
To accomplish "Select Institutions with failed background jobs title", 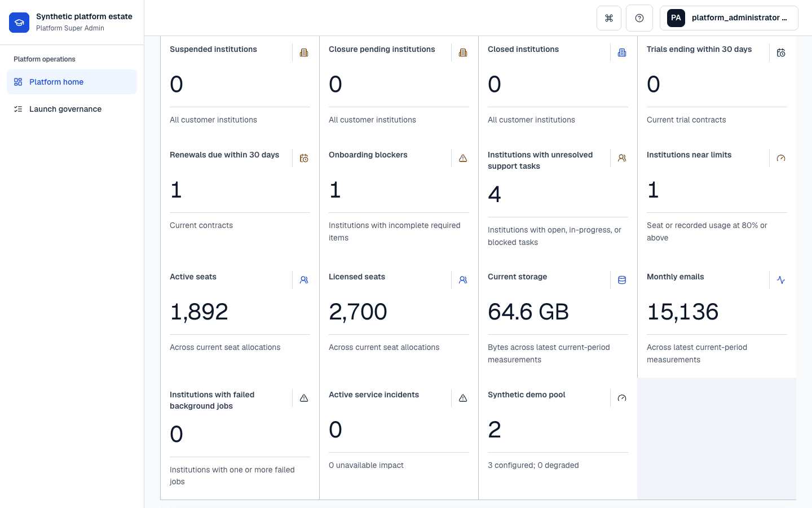I will click(212, 400).
